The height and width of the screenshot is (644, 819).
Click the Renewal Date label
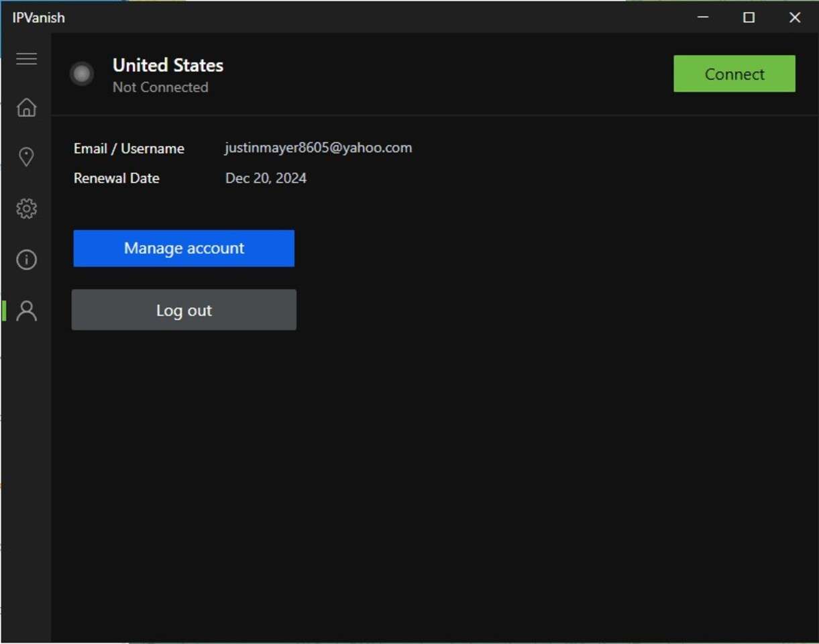tap(117, 178)
